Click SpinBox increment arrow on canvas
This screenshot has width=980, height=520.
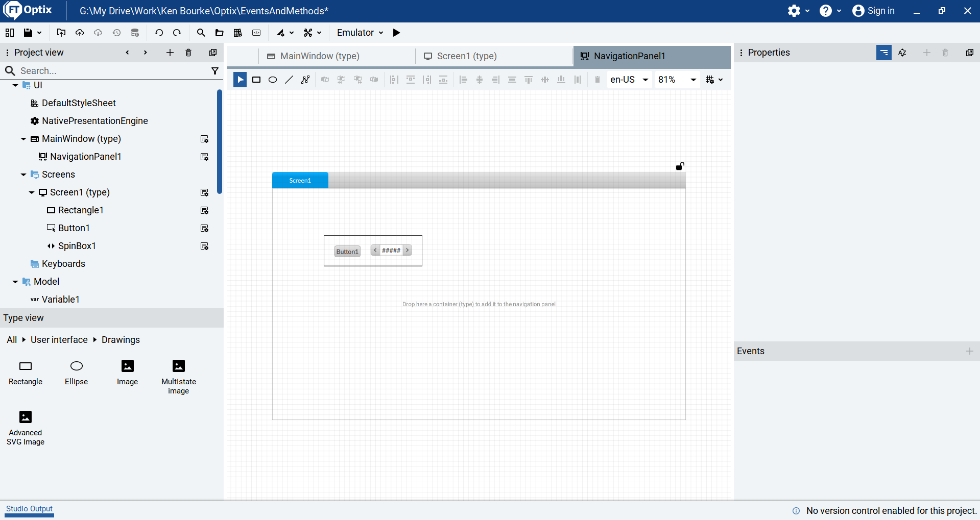click(x=408, y=251)
